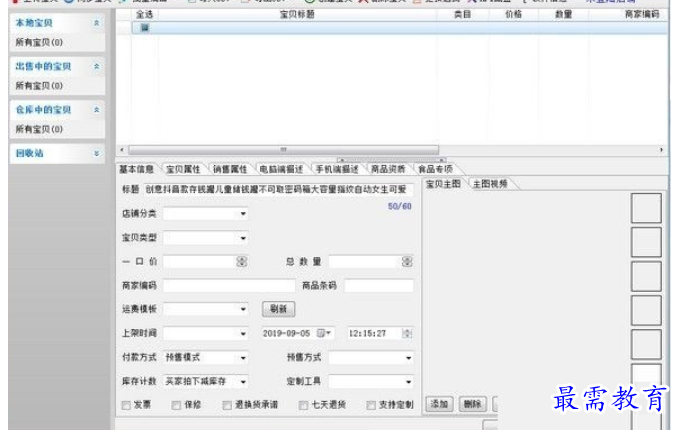This screenshot has height=430, width=675.
Task: Sort by the 商家编码 column header
Action: coord(641,14)
